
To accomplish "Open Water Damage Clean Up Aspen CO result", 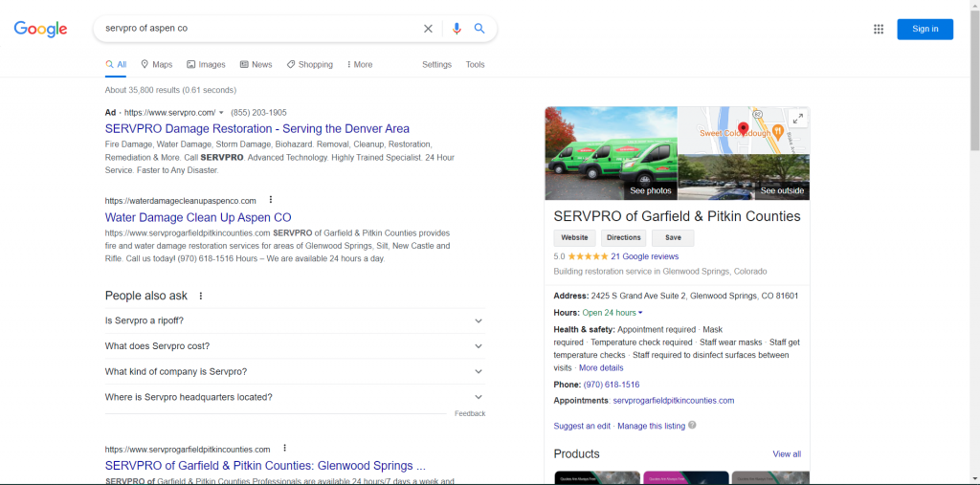I will click(x=198, y=217).
